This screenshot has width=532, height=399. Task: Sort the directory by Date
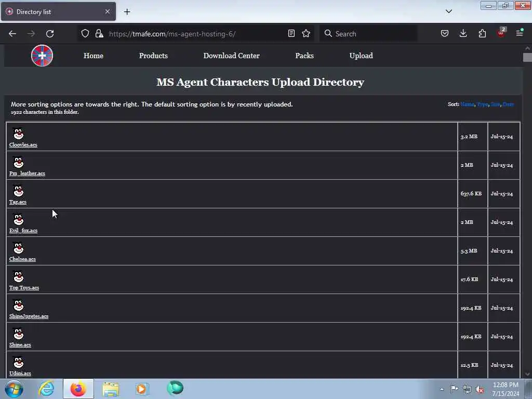[508, 104]
